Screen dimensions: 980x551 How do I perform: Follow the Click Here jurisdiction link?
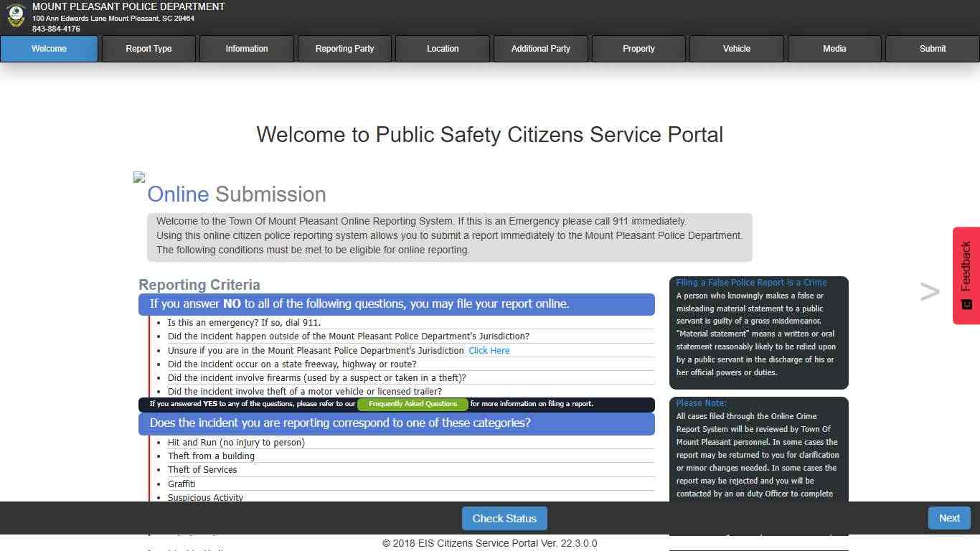489,350
